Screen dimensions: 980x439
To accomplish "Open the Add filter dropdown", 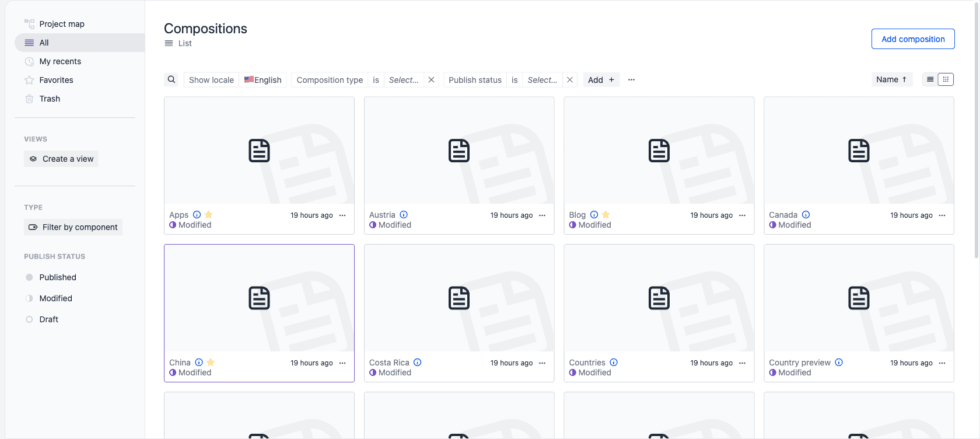I will tap(601, 80).
